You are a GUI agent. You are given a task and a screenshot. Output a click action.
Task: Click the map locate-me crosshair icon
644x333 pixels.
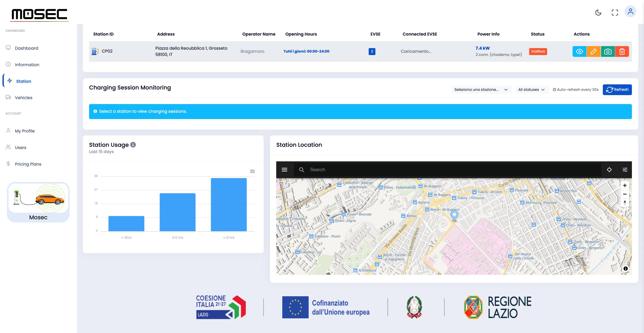[609, 170]
